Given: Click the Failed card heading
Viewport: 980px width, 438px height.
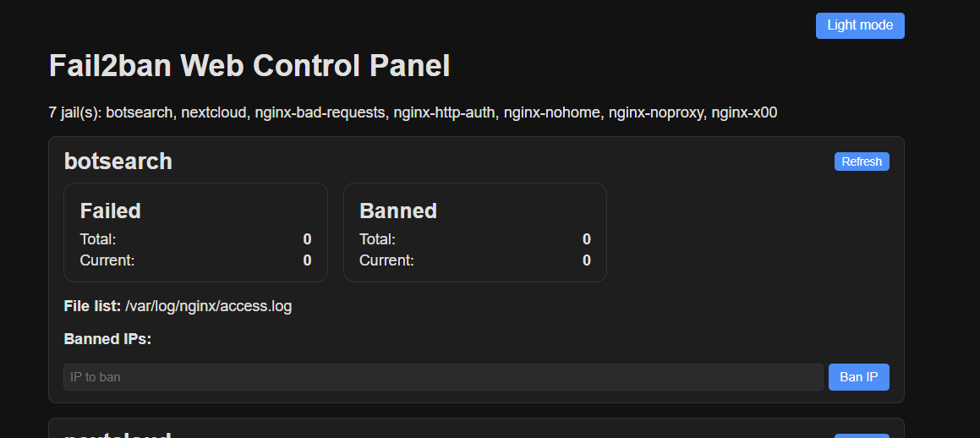Looking at the screenshot, I should click(110, 211).
